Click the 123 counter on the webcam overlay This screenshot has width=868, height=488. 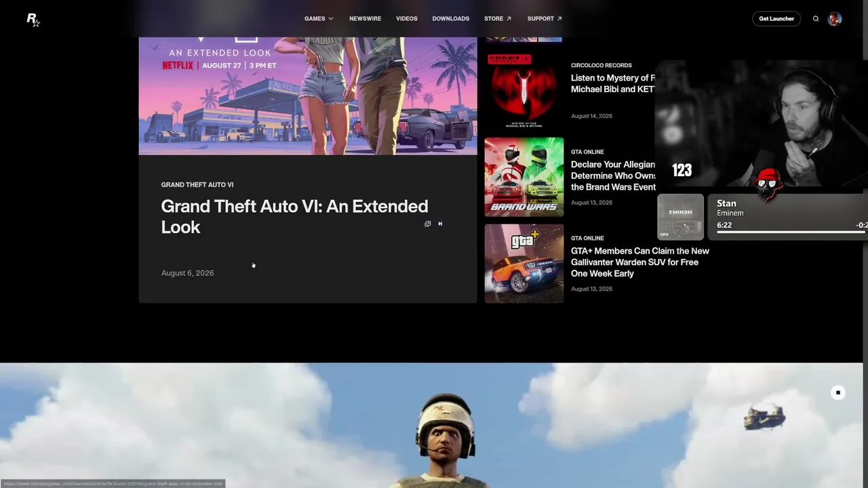pos(682,170)
